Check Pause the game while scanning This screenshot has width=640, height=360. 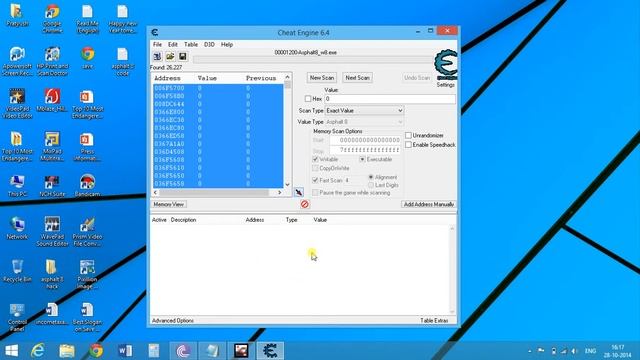pos(315,192)
